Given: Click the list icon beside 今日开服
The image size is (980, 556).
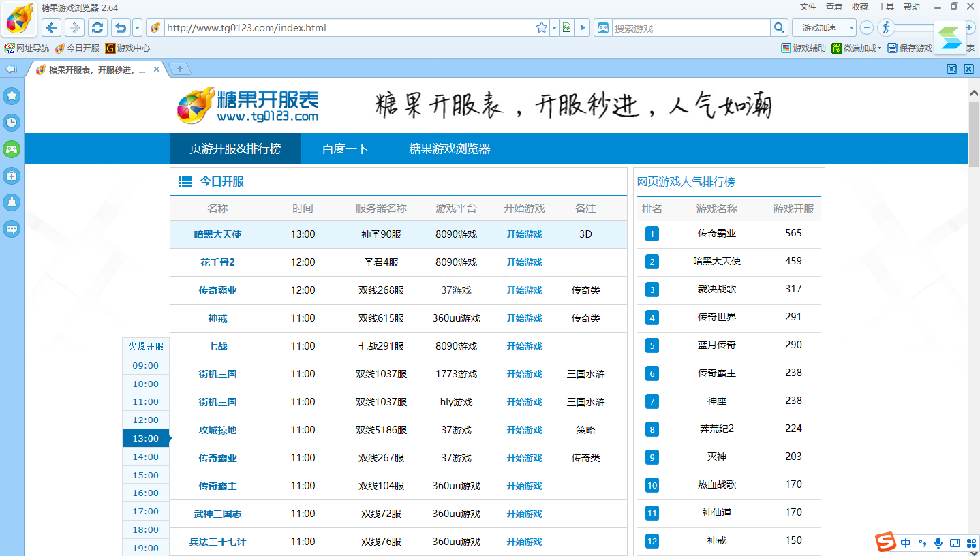Looking at the screenshot, I should pos(185,182).
